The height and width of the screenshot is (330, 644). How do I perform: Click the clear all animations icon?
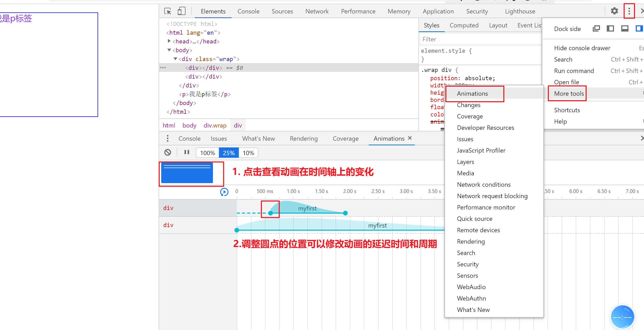pos(168,152)
